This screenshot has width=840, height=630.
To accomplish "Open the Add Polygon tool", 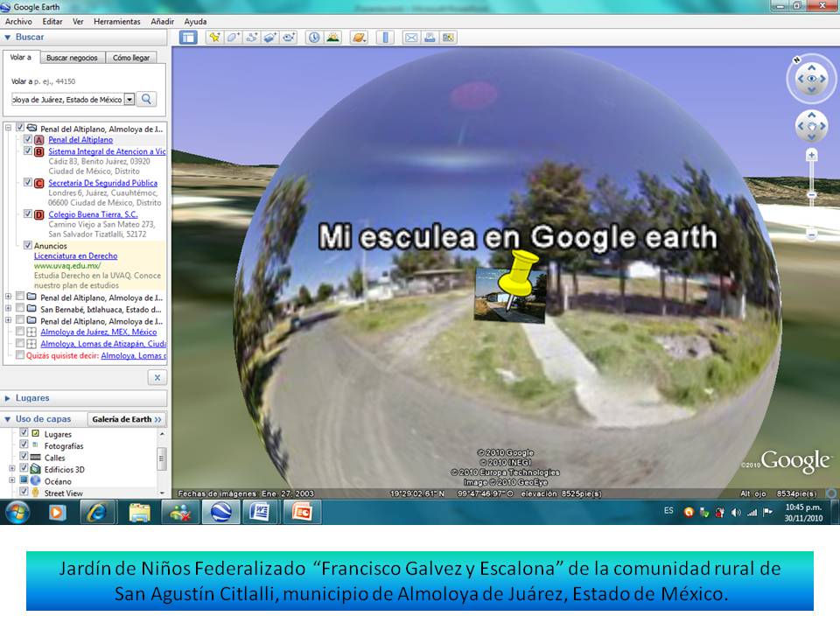I will tap(231, 37).
